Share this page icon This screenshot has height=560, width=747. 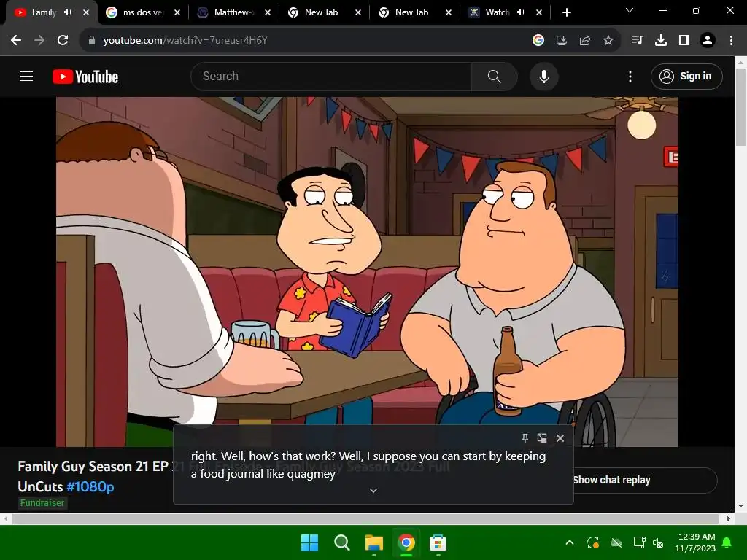[x=585, y=41]
